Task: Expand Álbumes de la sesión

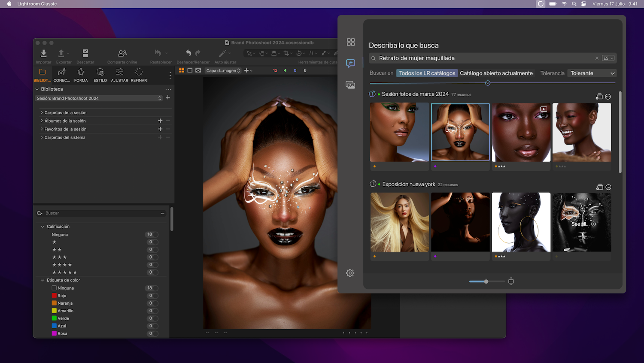Action: tap(42, 121)
